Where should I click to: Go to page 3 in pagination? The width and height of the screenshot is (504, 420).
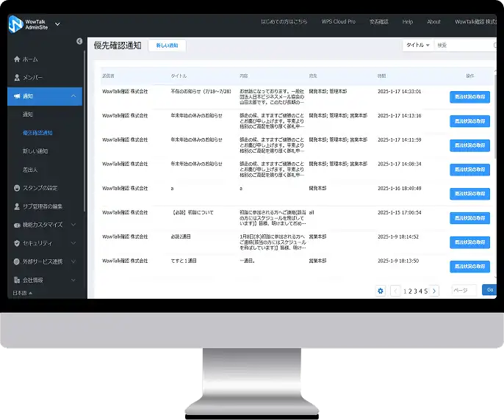point(415,292)
